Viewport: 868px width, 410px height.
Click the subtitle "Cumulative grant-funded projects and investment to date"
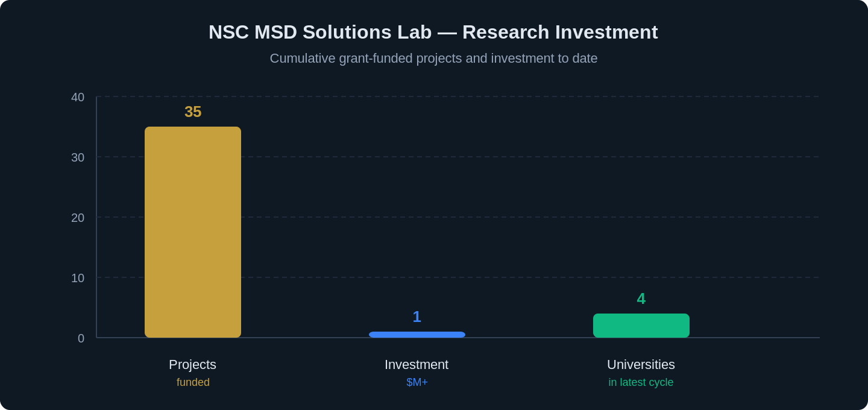pos(433,58)
